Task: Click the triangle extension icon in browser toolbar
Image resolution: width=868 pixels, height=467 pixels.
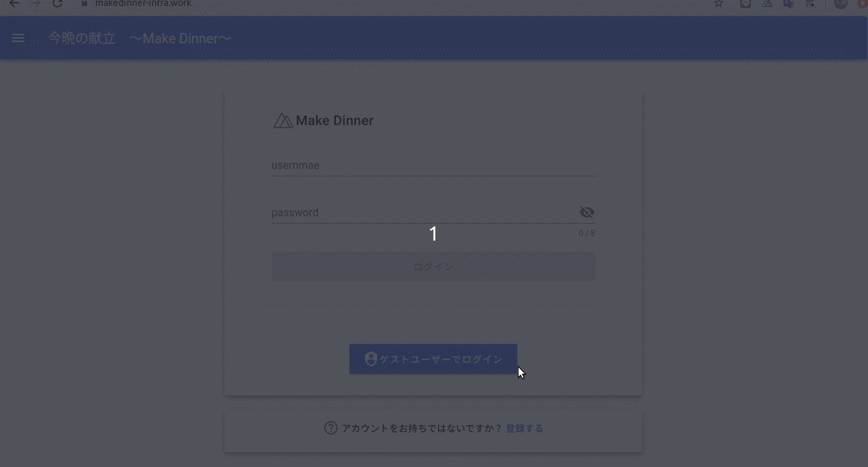Action: (767, 3)
